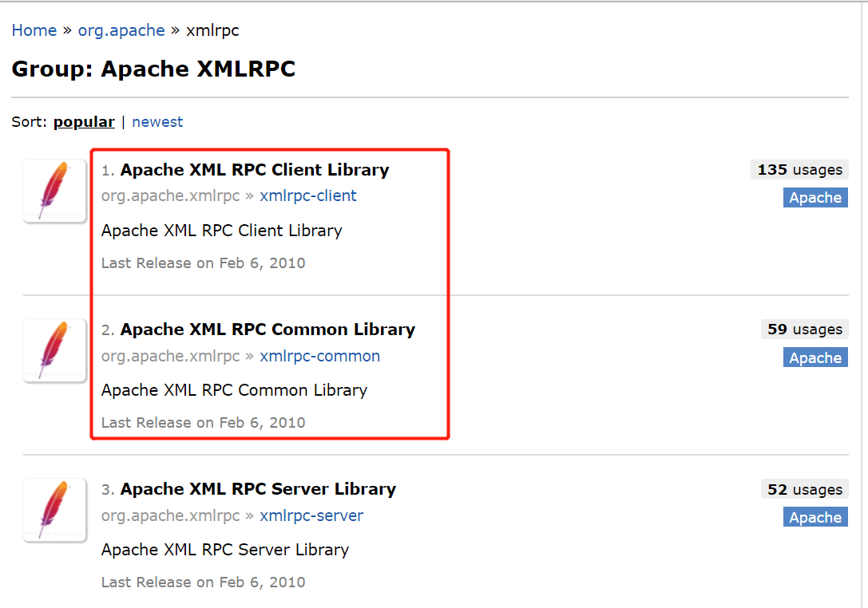Viewport: 868px width, 608px height.
Task: Click the feather icon beside XML RPC Common Library
Action: [x=54, y=350]
